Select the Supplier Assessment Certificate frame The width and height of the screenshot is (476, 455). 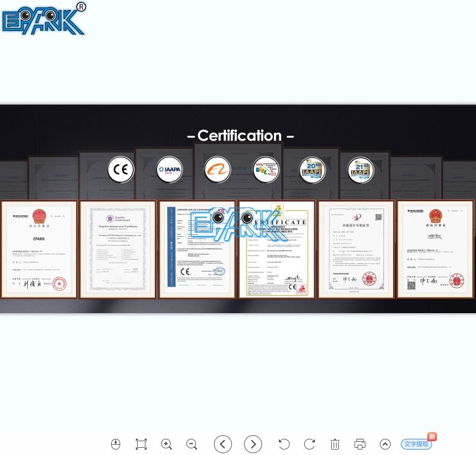point(118,249)
